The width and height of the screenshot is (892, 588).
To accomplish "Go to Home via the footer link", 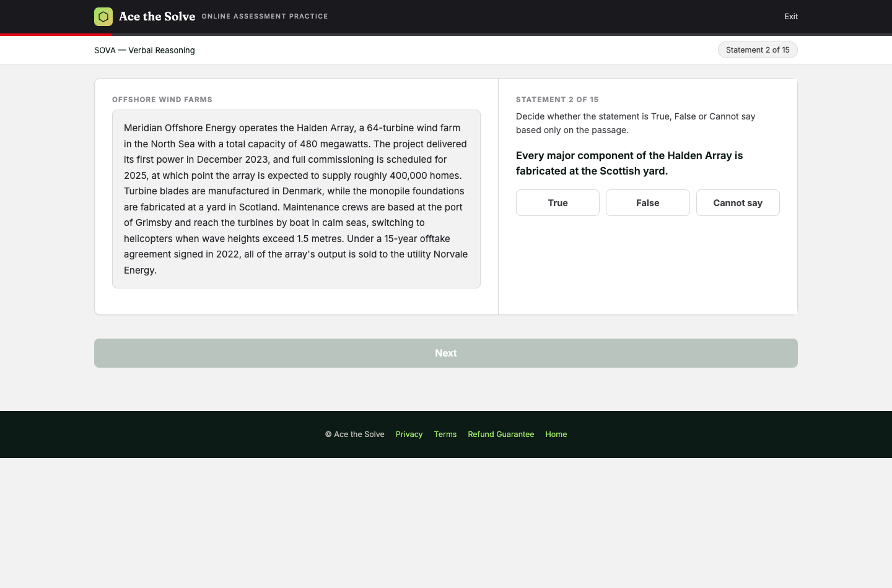I will [556, 435].
